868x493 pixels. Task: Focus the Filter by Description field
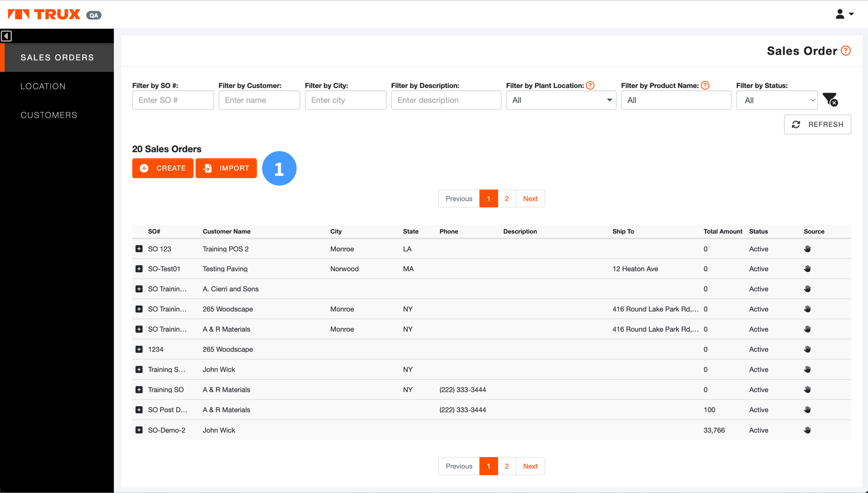[446, 100]
